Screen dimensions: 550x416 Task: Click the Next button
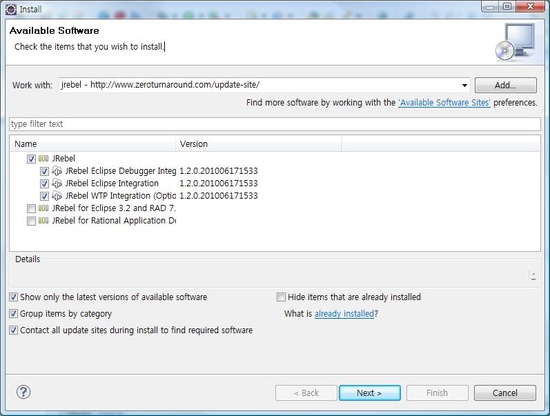pyautogui.click(x=370, y=393)
